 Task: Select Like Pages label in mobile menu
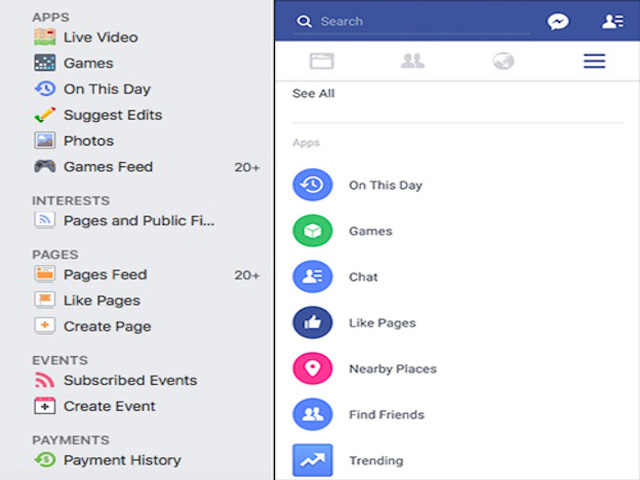[382, 323]
